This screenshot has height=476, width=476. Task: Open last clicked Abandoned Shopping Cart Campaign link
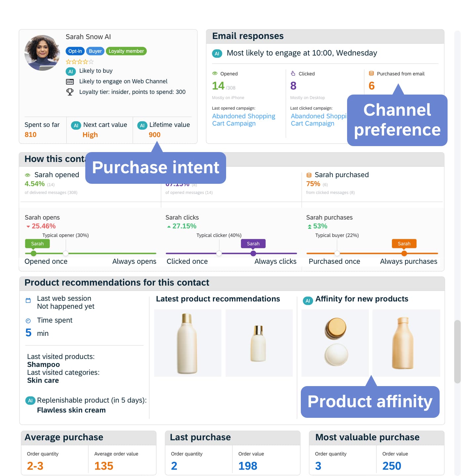[x=318, y=120]
